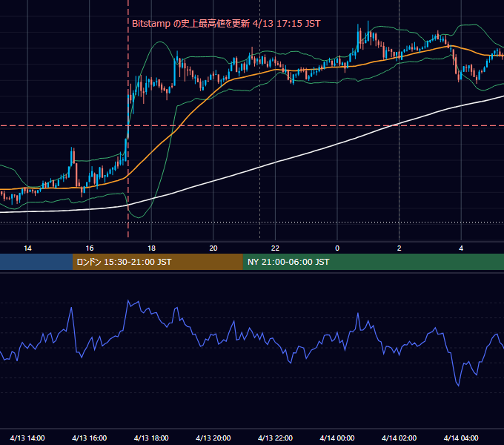Click the 4/13 20:00 time label
The image size is (504, 445).
click(x=213, y=438)
